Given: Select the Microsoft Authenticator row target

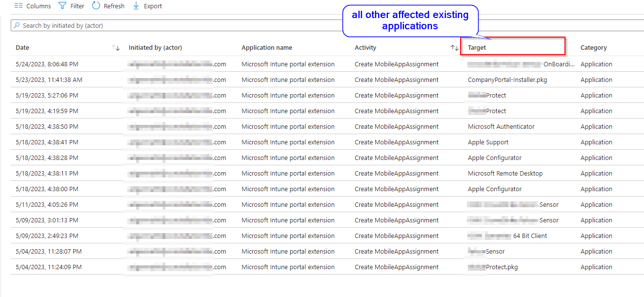Looking at the screenshot, I should (501, 127).
